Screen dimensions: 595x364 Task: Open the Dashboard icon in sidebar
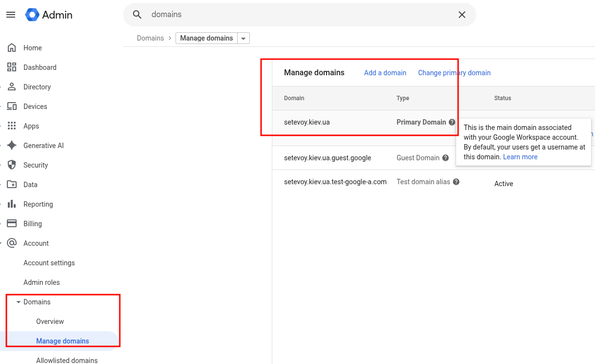click(x=12, y=67)
